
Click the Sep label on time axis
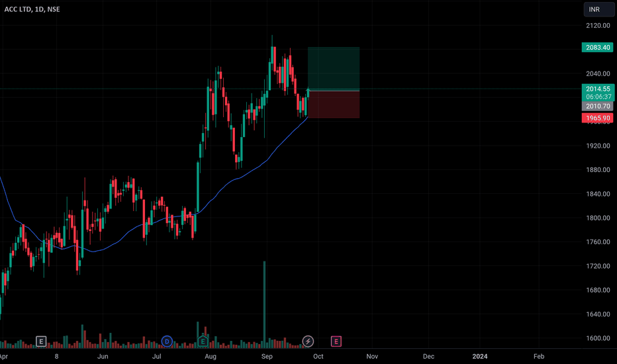[x=267, y=356]
